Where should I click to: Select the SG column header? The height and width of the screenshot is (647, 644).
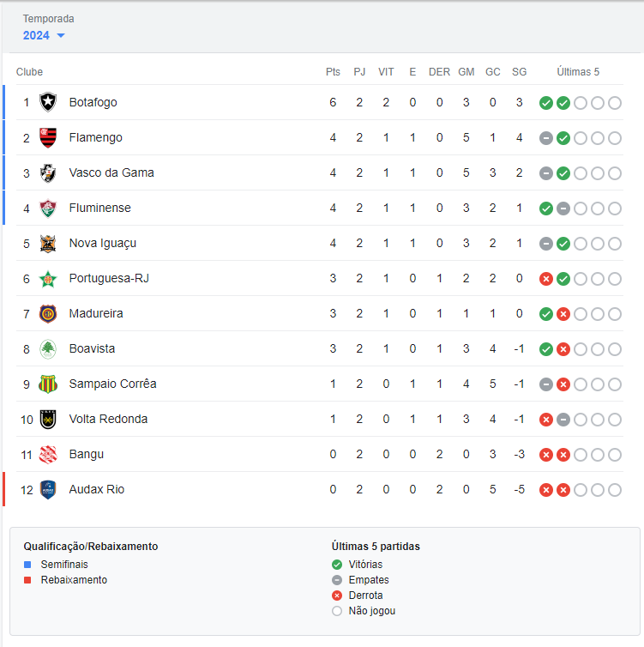[x=519, y=72]
